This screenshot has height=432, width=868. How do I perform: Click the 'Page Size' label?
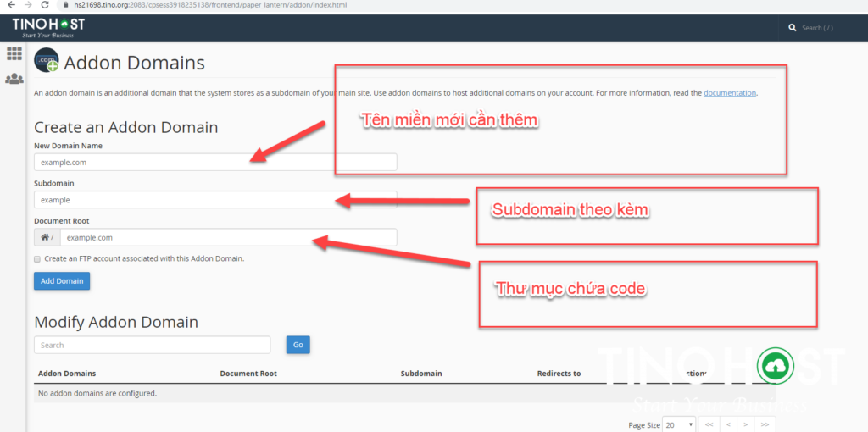coord(644,425)
